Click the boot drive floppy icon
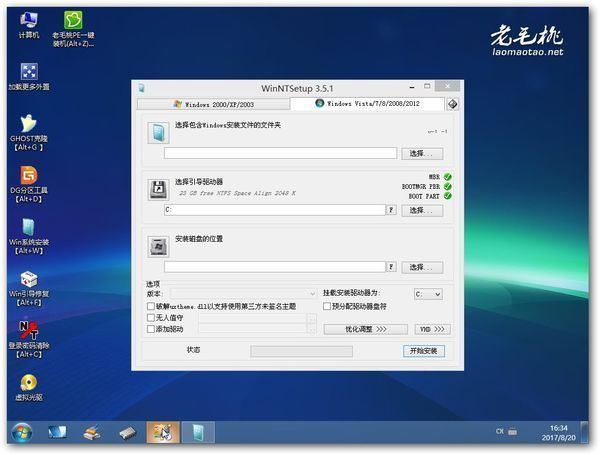 [x=158, y=189]
